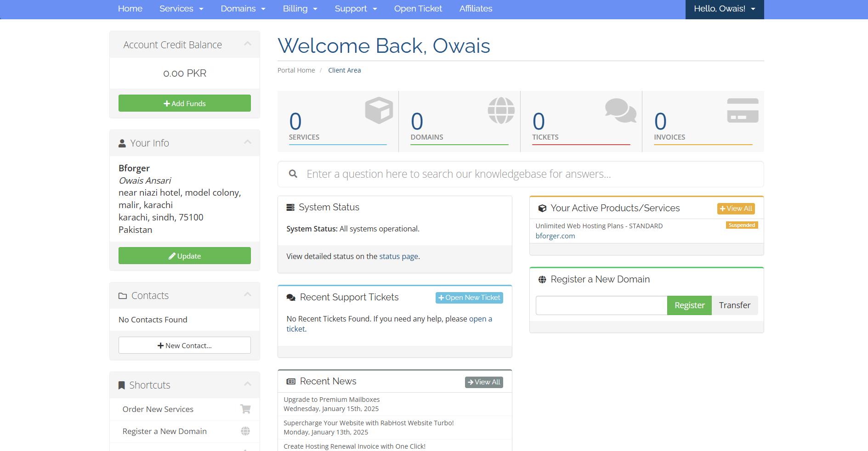
Task: Click the Domains globe icon tile
Action: click(x=501, y=110)
